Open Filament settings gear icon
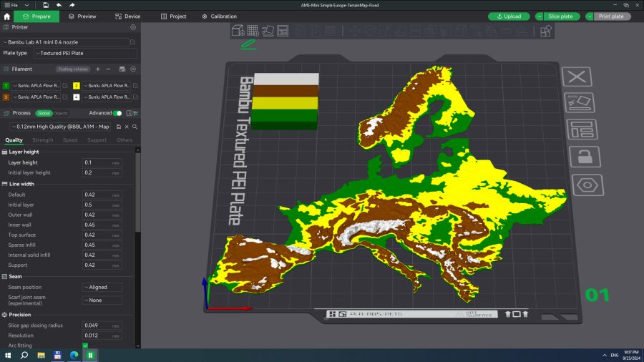Image resolution: width=644 pixels, height=362 pixels. click(133, 69)
